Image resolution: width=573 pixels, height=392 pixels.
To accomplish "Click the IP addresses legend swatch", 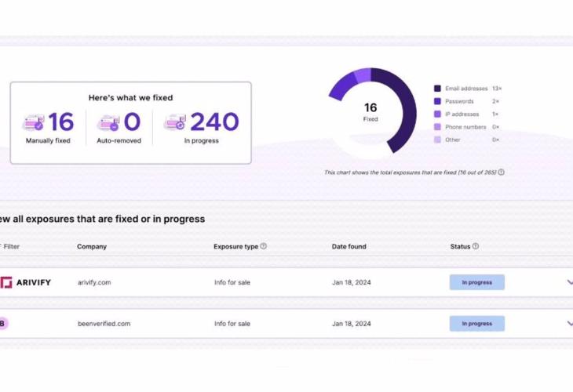I will [x=437, y=114].
